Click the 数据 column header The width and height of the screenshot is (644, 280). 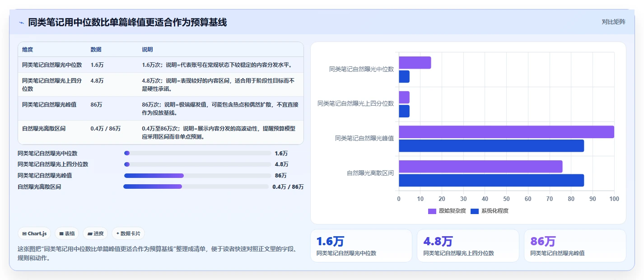[96, 49]
